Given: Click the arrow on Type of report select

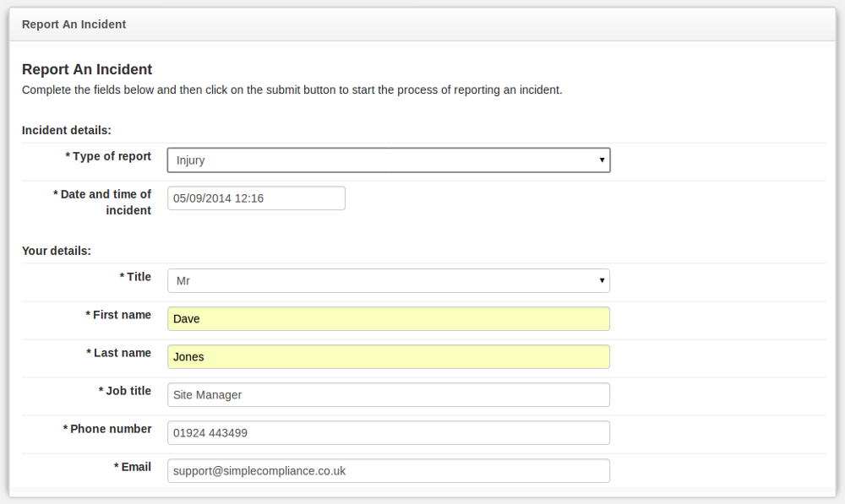Looking at the screenshot, I should coord(602,160).
